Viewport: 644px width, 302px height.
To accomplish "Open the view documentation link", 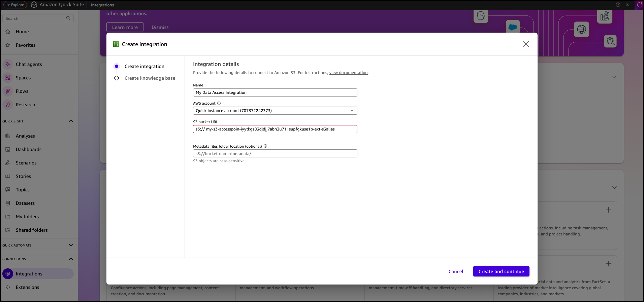I will 348,73.
